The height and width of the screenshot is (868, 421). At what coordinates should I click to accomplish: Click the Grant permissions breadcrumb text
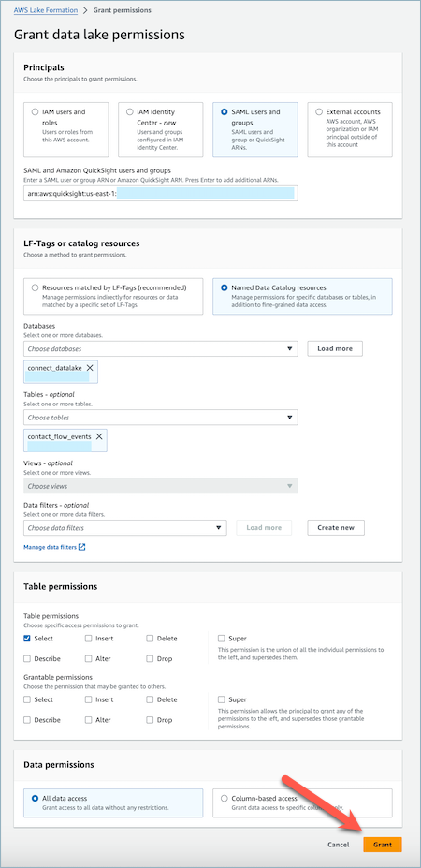pos(123,10)
